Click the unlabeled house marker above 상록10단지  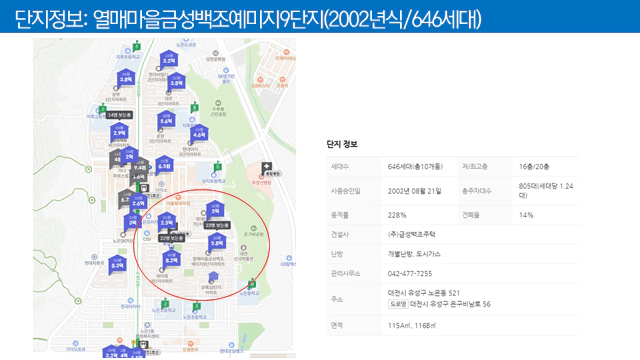pos(213,277)
